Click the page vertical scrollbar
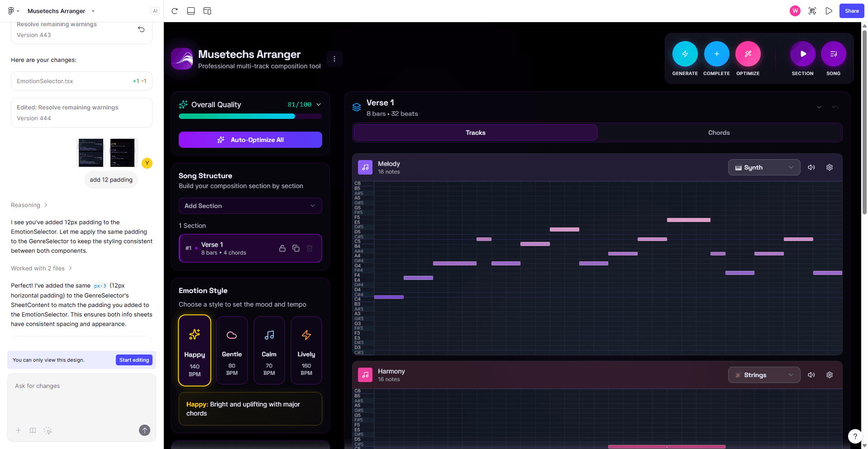Image resolution: width=868 pixels, height=449 pixels. tap(865, 122)
